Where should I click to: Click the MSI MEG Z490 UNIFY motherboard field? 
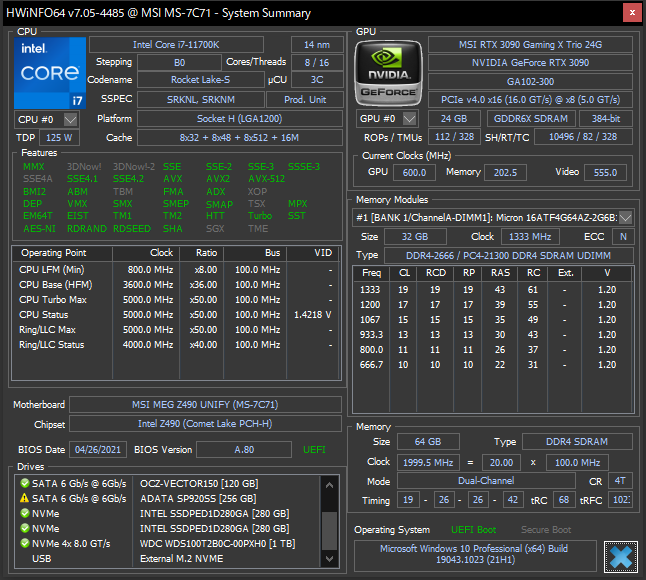[x=200, y=405]
